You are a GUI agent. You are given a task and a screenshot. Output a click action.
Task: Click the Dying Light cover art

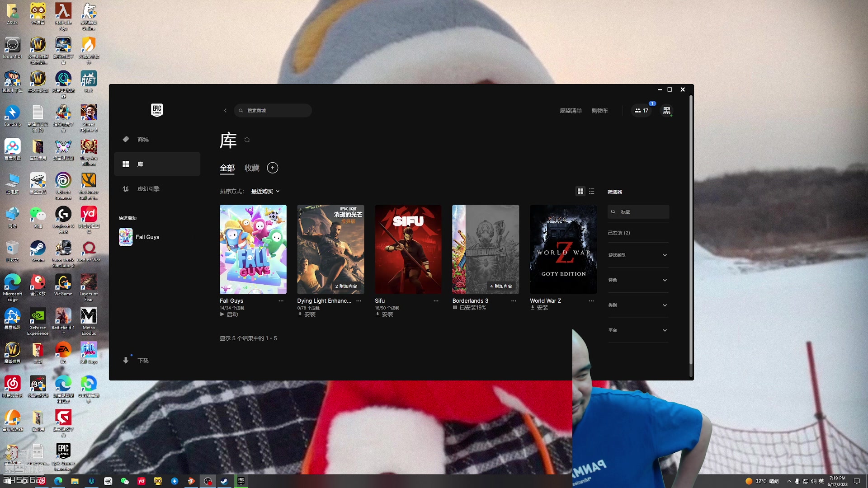click(x=330, y=249)
